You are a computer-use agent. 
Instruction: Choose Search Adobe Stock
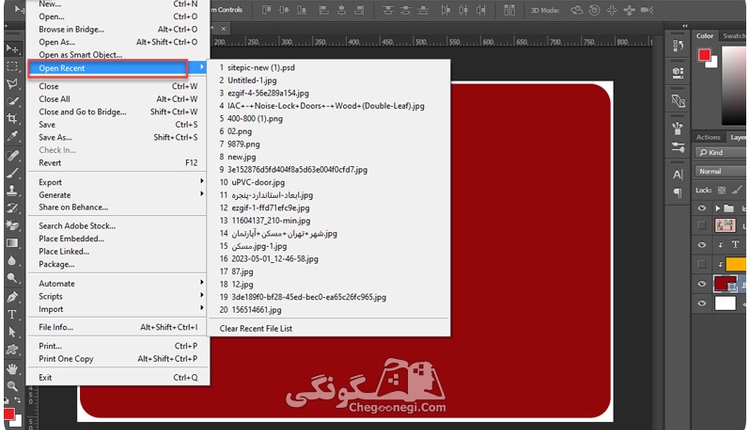[x=118, y=226]
